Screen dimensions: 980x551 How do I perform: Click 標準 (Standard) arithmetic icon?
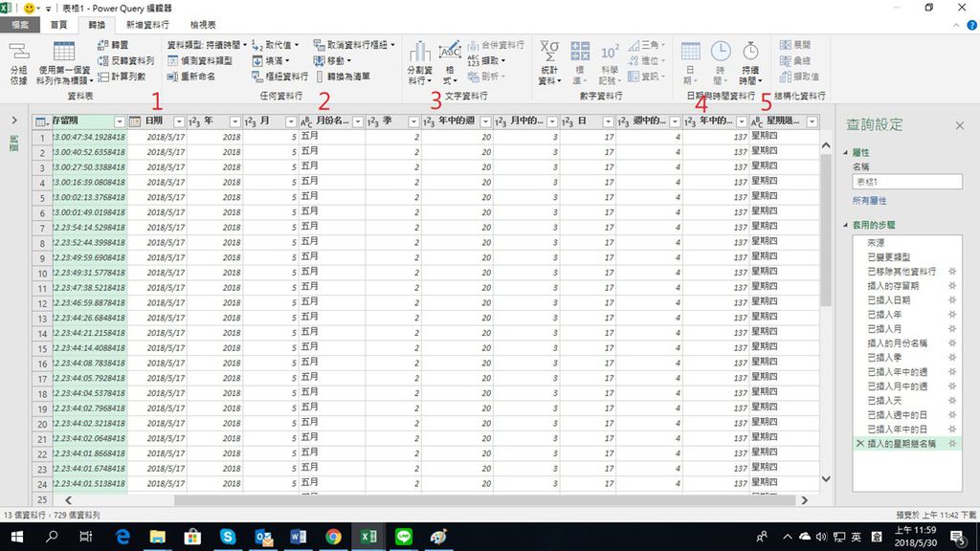(x=579, y=52)
